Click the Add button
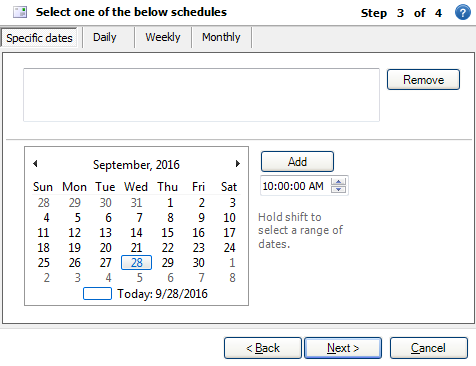Screen dimensions: 476x366 297,162
